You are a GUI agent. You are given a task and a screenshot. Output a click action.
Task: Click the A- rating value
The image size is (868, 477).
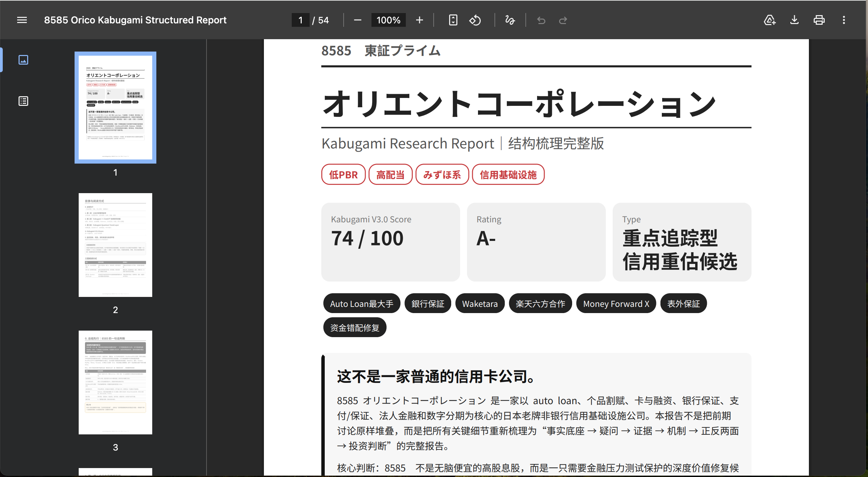[x=486, y=238]
